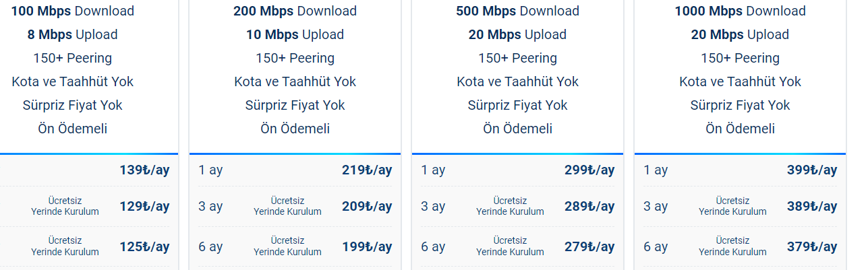Select the 1 ay 219₺/ay option
Viewport: 868px width, 270px height.
[x=295, y=170]
